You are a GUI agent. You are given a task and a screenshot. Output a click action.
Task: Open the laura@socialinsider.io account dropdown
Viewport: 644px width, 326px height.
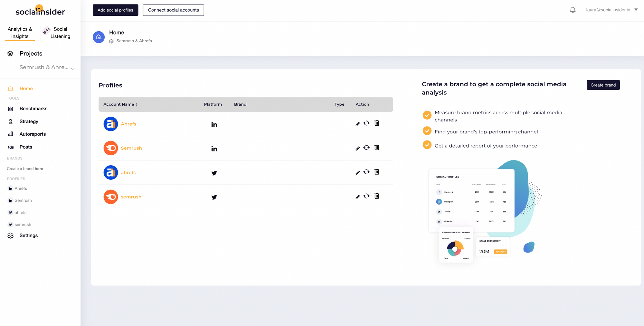point(611,10)
